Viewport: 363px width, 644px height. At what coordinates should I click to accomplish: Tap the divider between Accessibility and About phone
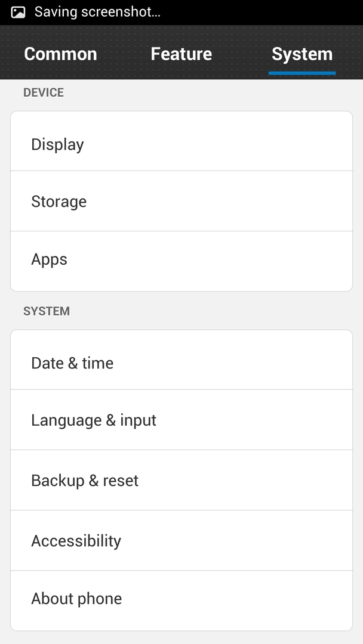coord(181,571)
